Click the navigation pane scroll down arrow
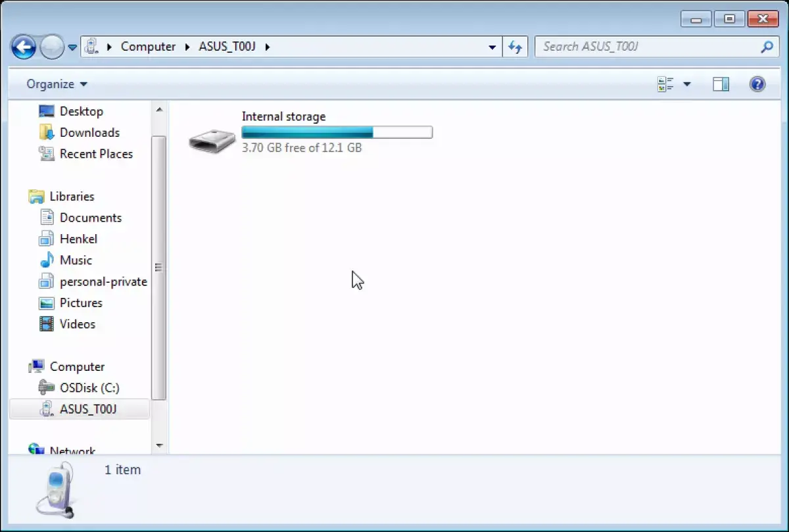 click(159, 445)
